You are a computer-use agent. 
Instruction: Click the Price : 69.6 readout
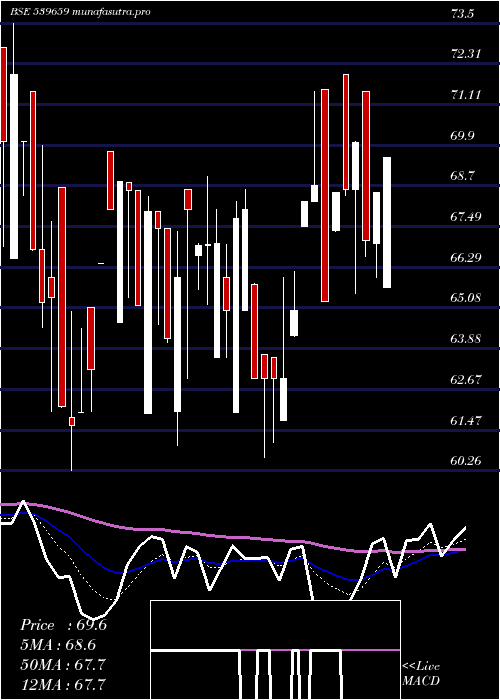63,625
